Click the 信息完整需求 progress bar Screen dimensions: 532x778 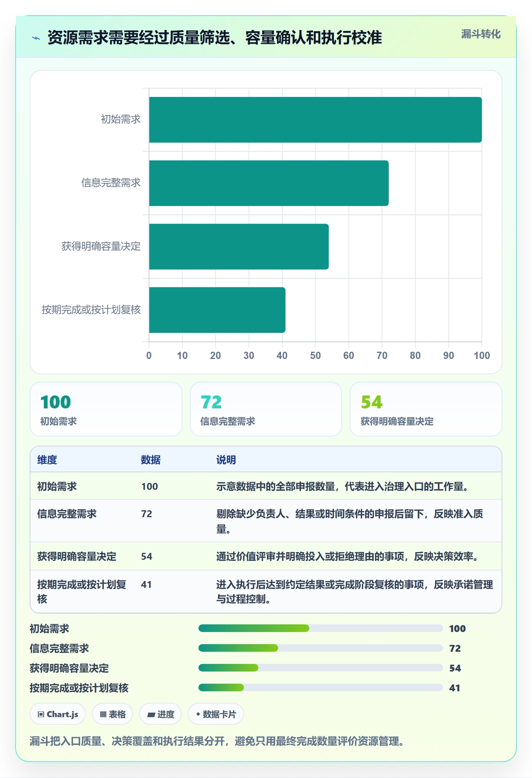tap(320, 648)
